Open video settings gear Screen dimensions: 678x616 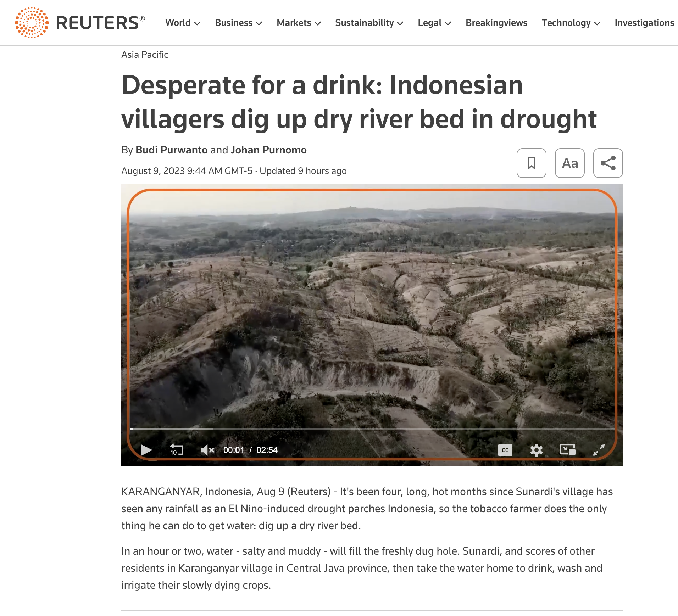click(x=536, y=450)
